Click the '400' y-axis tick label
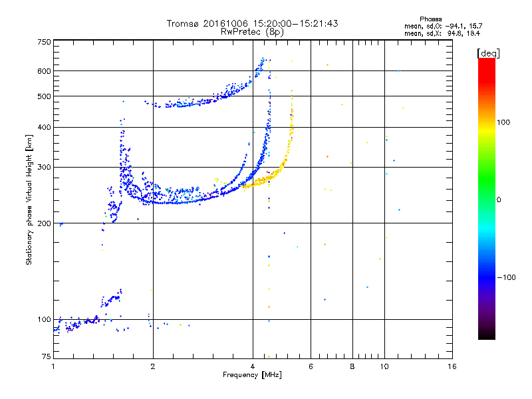Screen dimensions: 532x399 [x=44, y=127]
